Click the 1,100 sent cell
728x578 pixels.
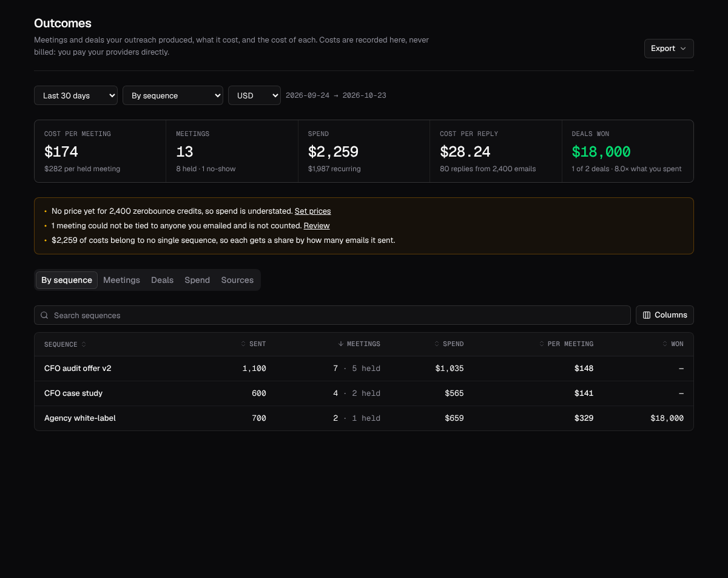tap(254, 369)
